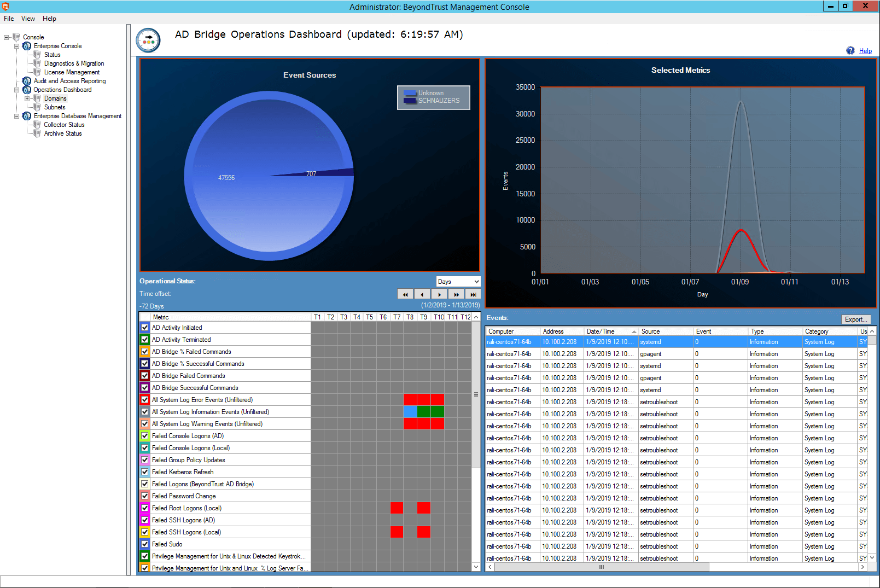Click the events table horizontal scrollbar thumb
Viewport: 880px width, 588px height.
(602, 567)
